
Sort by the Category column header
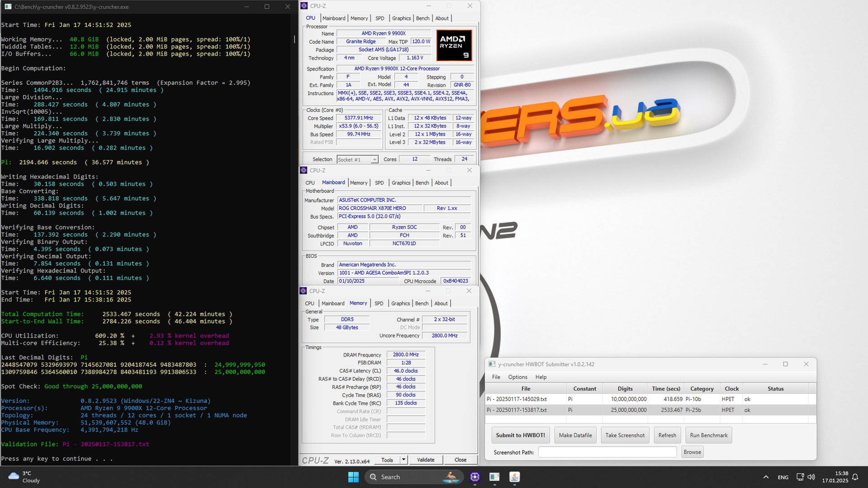(702, 389)
